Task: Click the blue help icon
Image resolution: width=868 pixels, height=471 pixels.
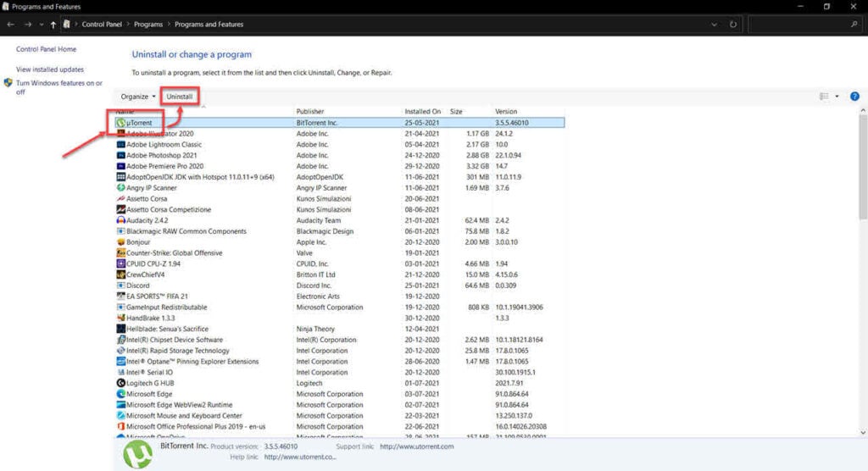Action: point(854,97)
